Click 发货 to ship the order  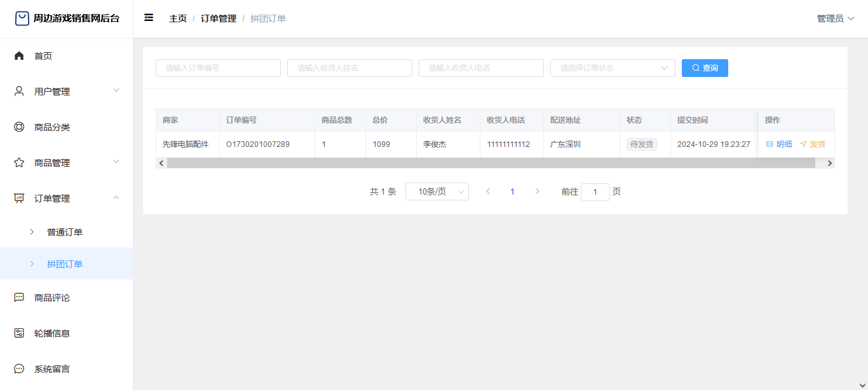point(813,144)
